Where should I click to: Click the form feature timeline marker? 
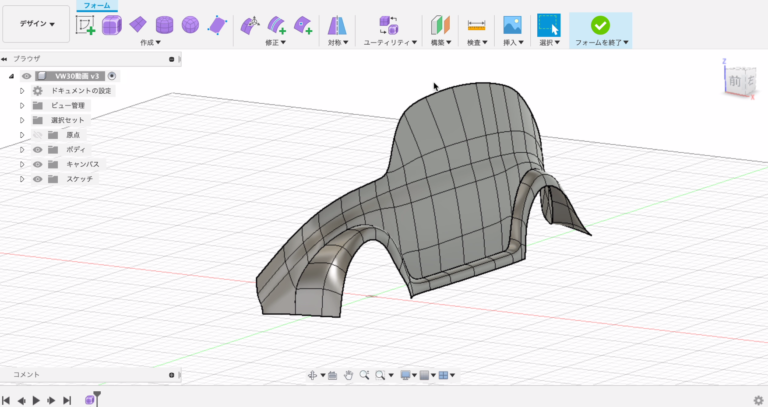point(90,400)
